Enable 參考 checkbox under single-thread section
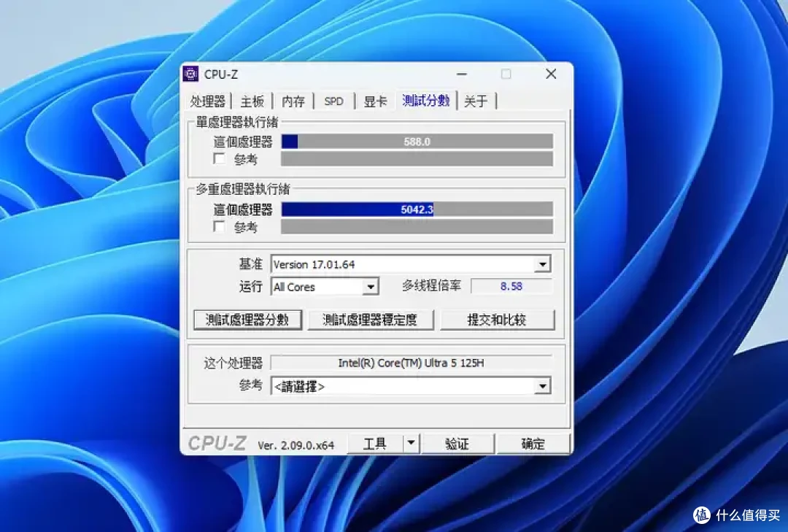The width and height of the screenshot is (788, 532). 219,159
